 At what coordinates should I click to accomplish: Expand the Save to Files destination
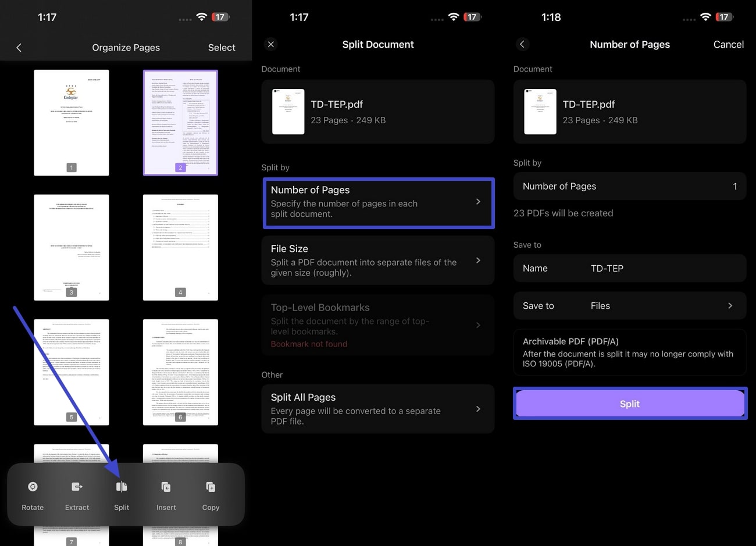[630, 305]
